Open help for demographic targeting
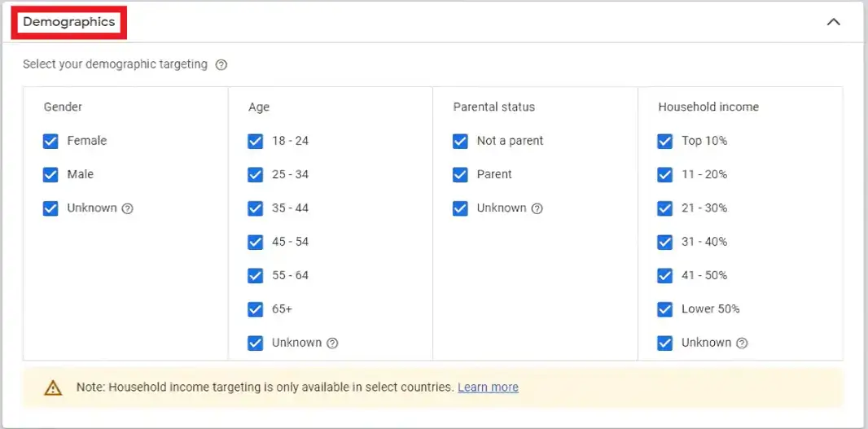This screenshot has width=868, height=429. coord(221,65)
